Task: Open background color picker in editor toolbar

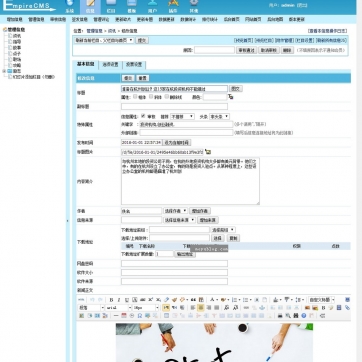Action: pos(224,300)
